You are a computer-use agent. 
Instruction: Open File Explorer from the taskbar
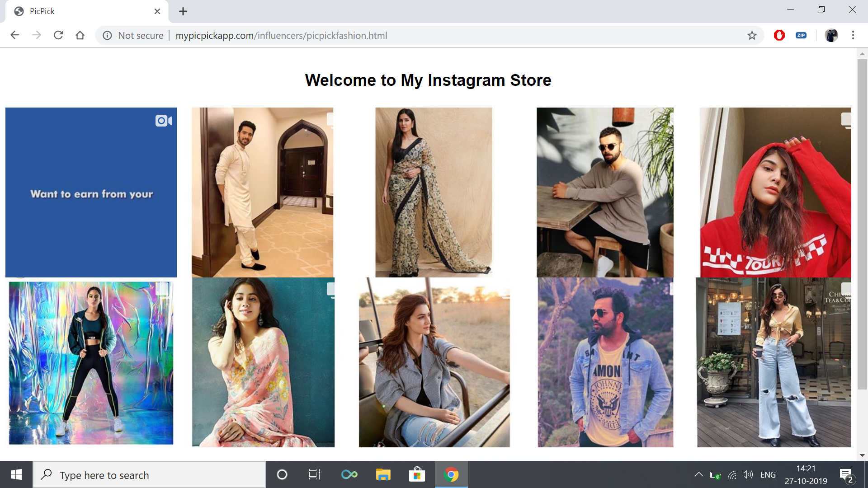383,474
